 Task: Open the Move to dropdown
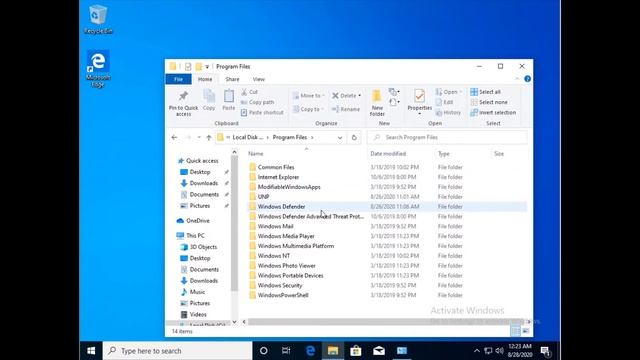click(x=309, y=96)
